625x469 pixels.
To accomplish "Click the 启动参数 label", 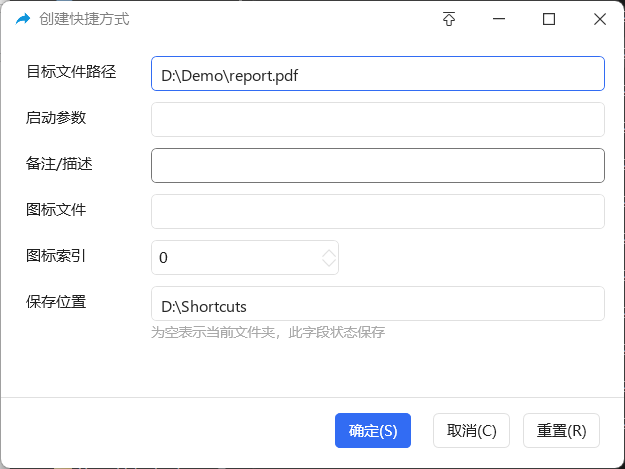I will [x=56, y=118].
